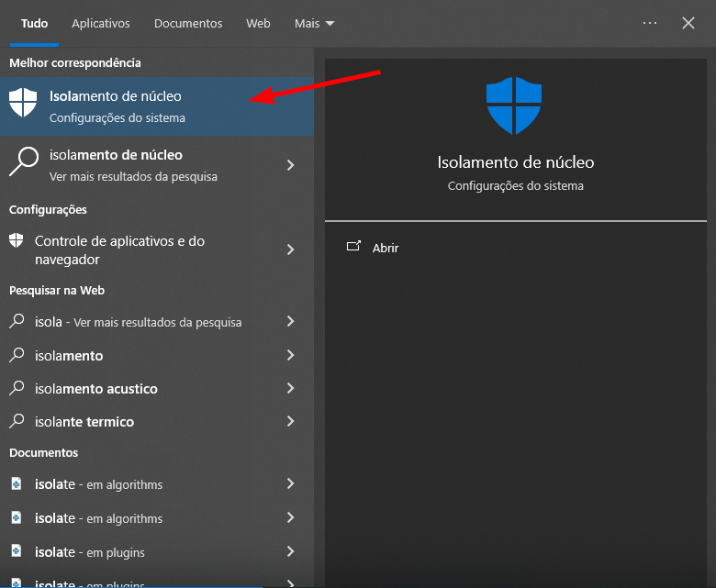Image resolution: width=716 pixels, height=588 pixels.
Task: Click Isolamento de núcleo title in preview pane
Action: [x=516, y=162]
